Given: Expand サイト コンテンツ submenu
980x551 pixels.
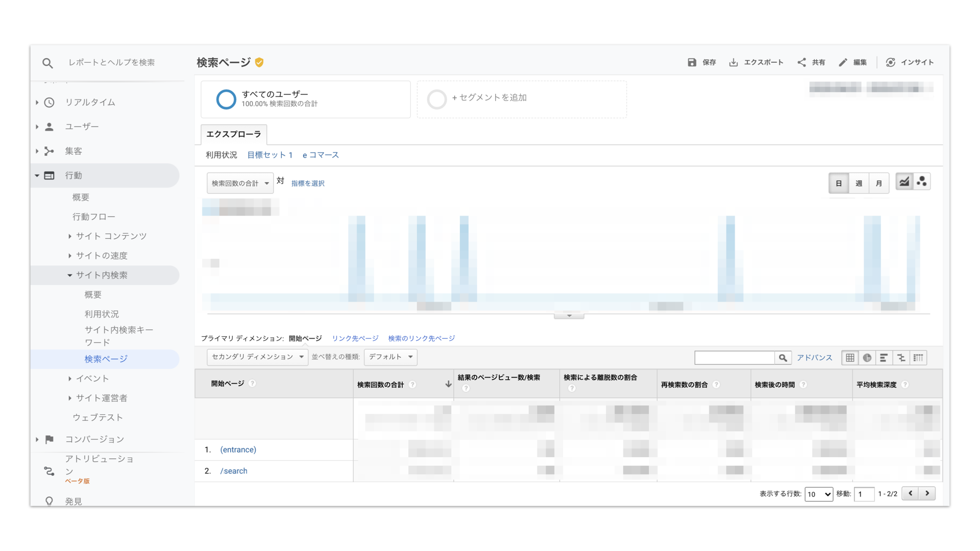Looking at the screenshot, I should pos(70,236).
